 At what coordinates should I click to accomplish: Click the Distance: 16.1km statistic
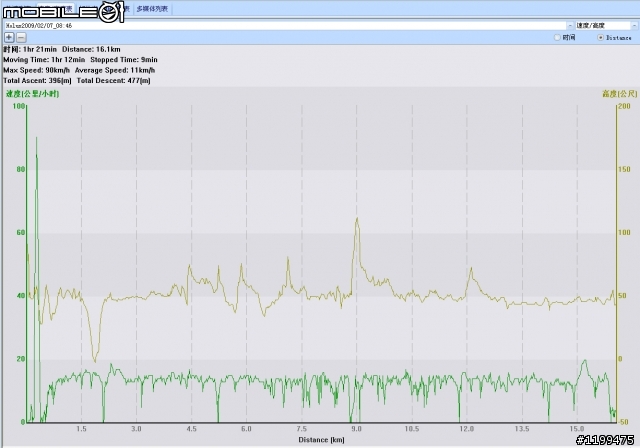point(91,49)
